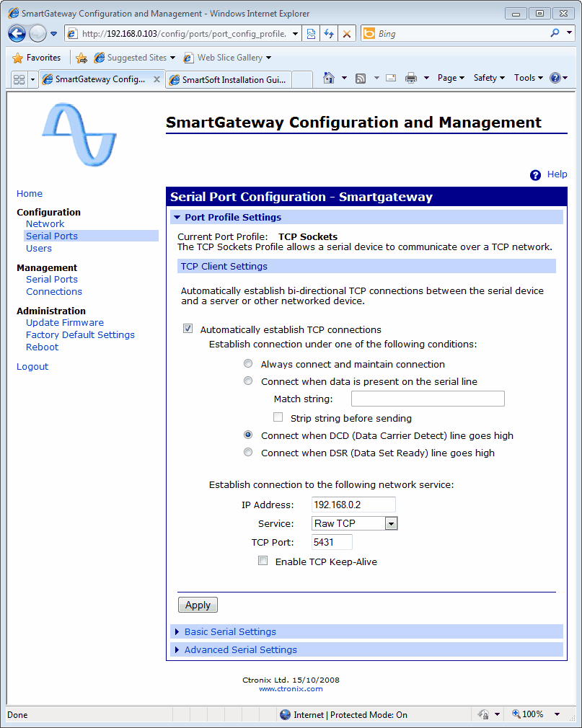Click the Stop loading X icon
The image size is (582, 728).
(346, 34)
